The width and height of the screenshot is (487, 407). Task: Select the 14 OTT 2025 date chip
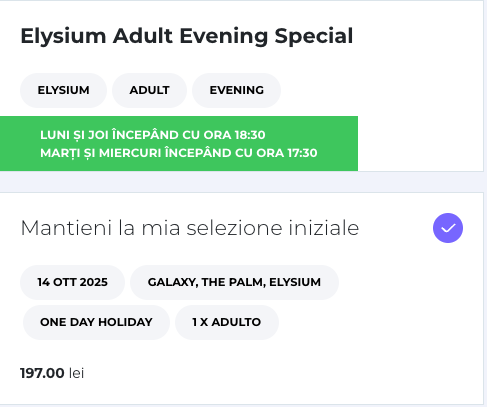click(72, 282)
